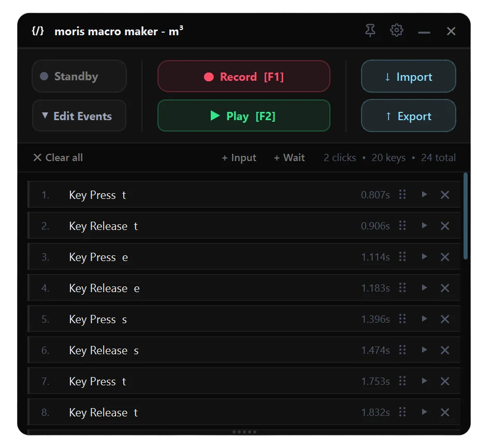Pin the macro maker window
This screenshot has width=477, height=448.
tap(370, 31)
